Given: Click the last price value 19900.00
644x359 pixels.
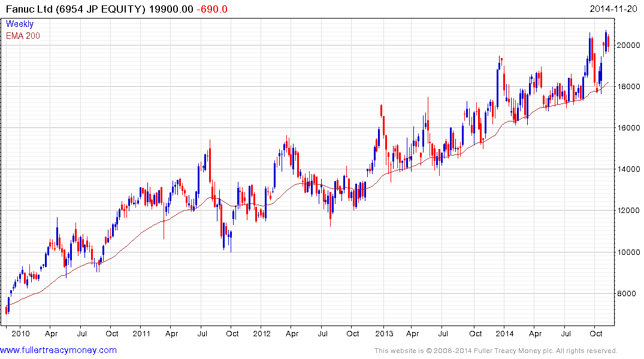Looking at the screenshot, I should point(171,9).
